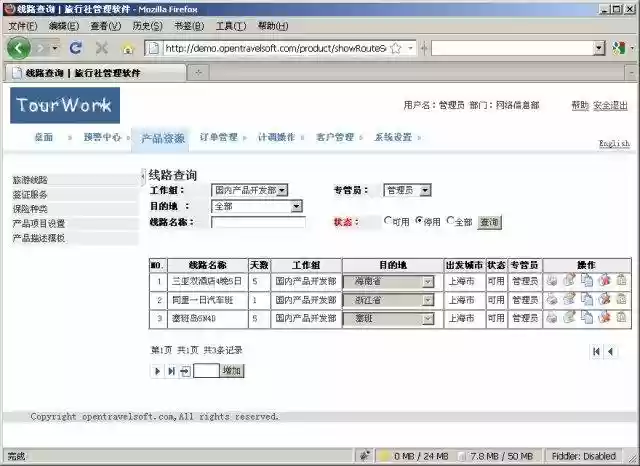Viewport: 640px width, 466px height.
Task: Click the Firefox home icon
Action: [128, 49]
